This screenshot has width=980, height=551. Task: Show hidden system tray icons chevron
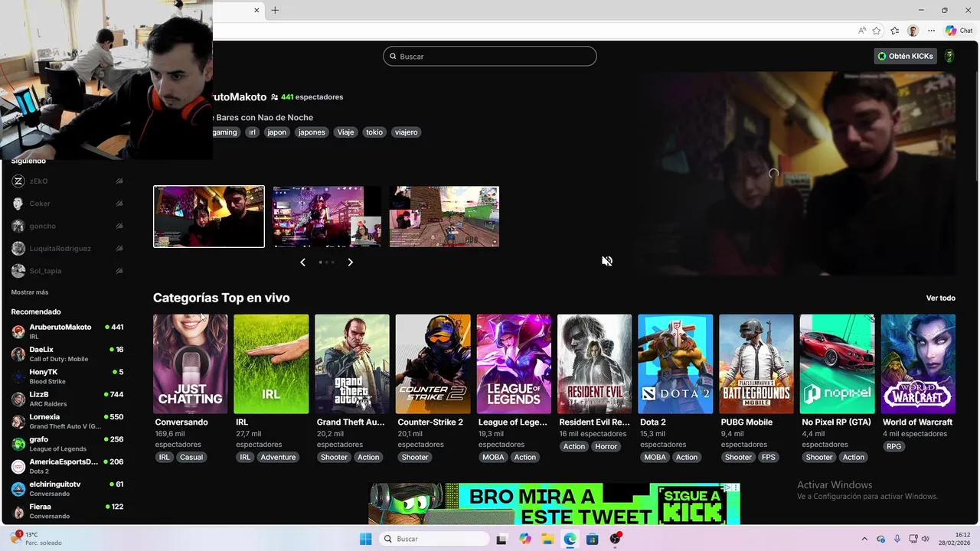click(865, 539)
